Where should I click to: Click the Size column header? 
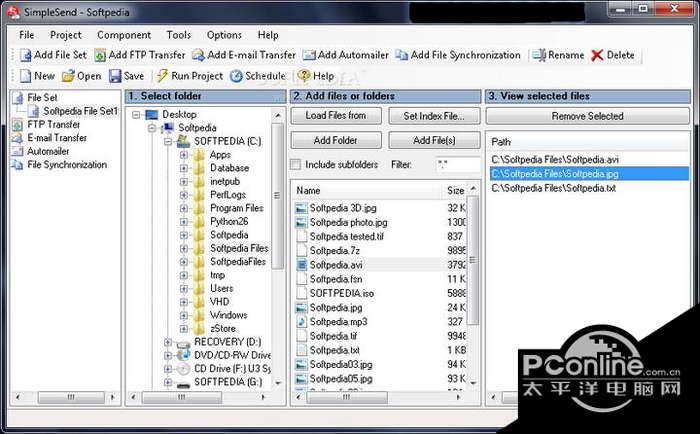pos(455,190)
